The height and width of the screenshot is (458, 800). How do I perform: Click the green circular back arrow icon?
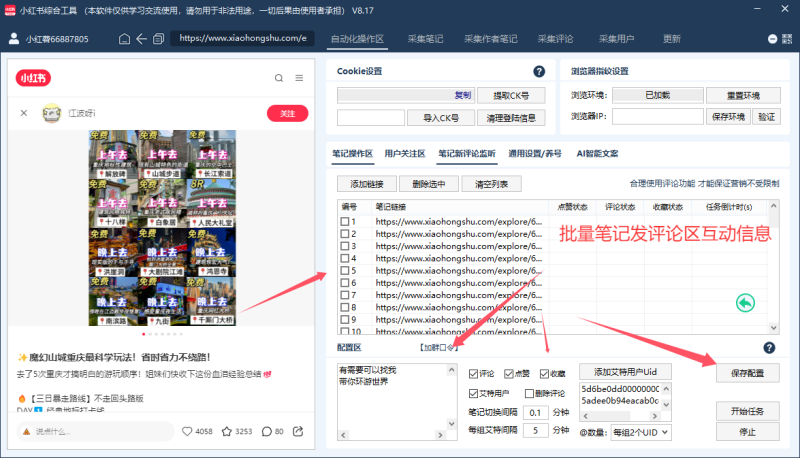(x=745, y=303)
